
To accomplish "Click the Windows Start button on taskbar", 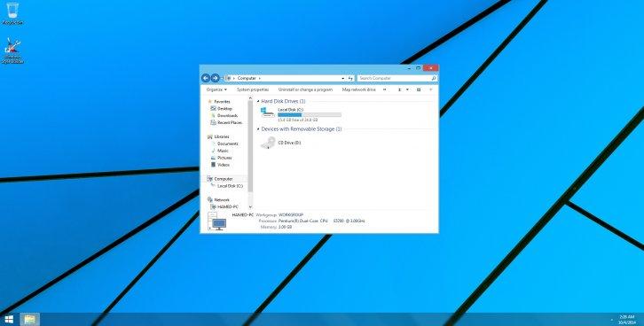I will point(9,320).
